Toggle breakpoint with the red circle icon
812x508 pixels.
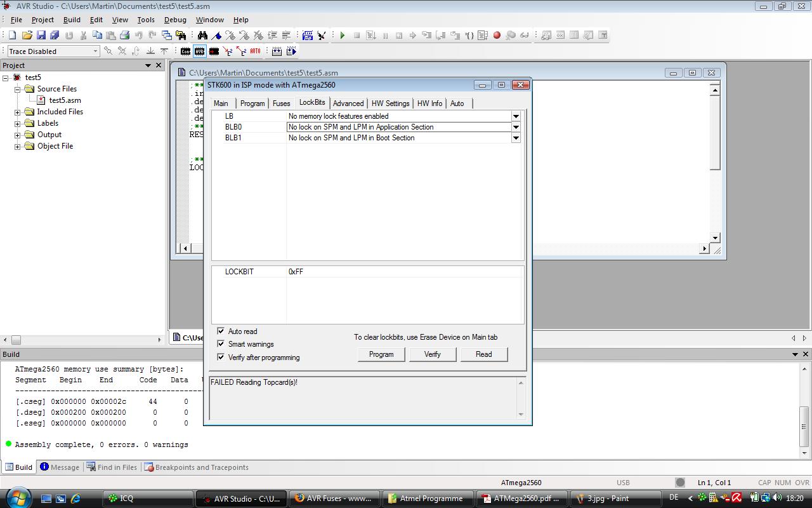point(497,36)
